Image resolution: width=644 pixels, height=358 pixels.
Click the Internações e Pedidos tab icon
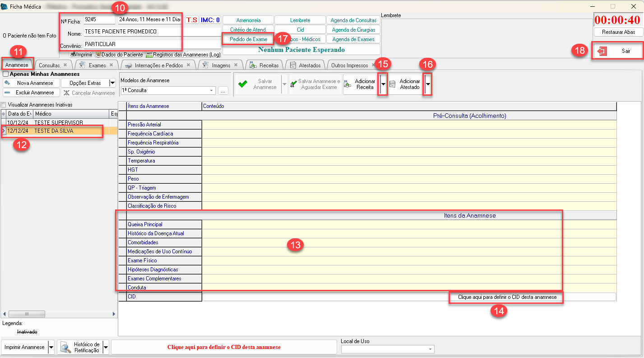pyautogui.click(x=128, y=65)
